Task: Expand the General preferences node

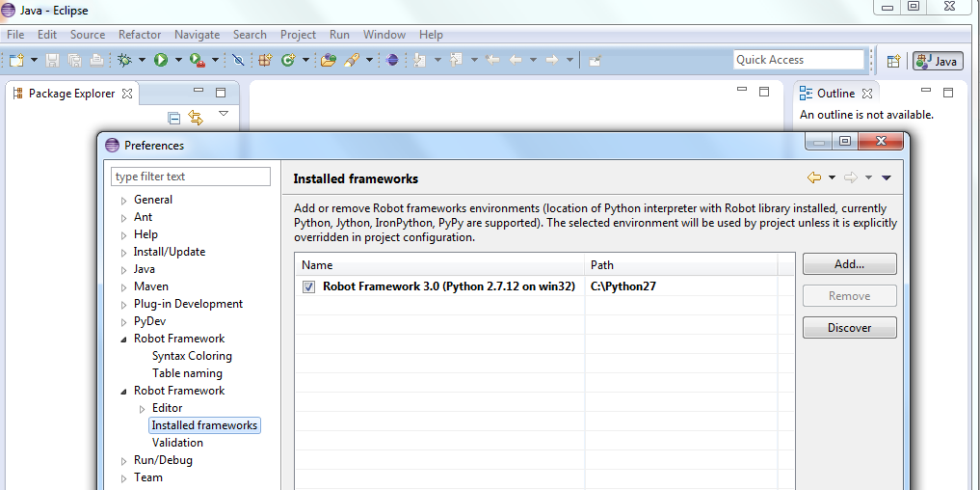Action: (123, 201)
